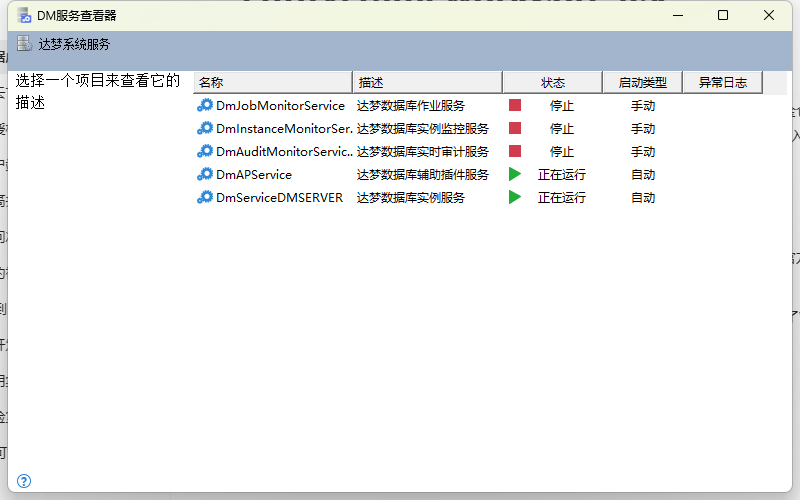Click 正在运行 status text of DmServiceDMSERVER
The width and height of the screenshot is (800, 500).
tap(562, 197)
